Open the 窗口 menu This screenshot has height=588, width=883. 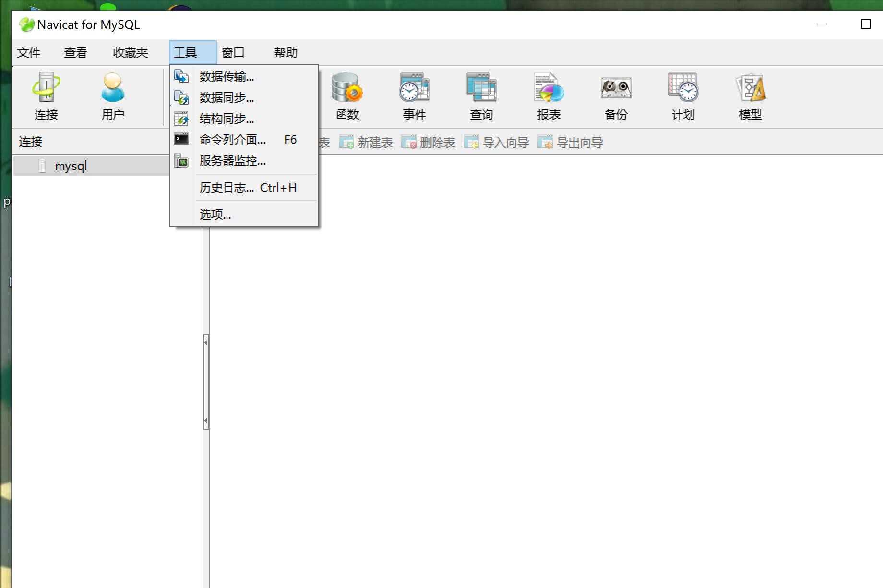[x=233, y=52]
